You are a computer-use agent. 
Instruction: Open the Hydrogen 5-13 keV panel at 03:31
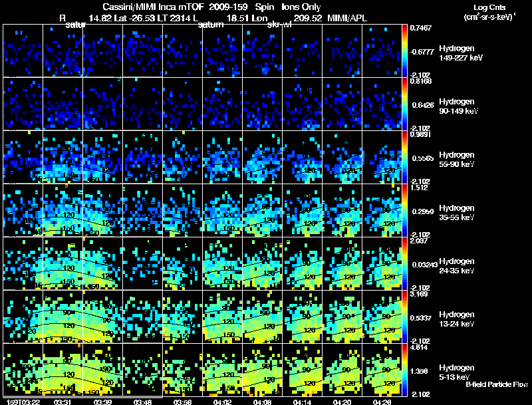[63, 370]
